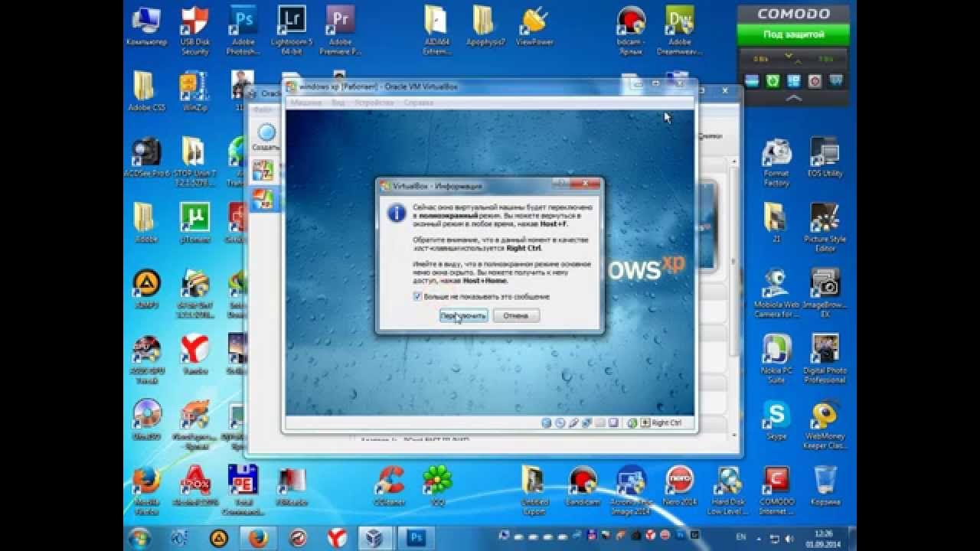The height and width of the screenshot is (551, 980).
Task: Open the Yandex browser desktop shortcut
Action: tap(194, 354)
